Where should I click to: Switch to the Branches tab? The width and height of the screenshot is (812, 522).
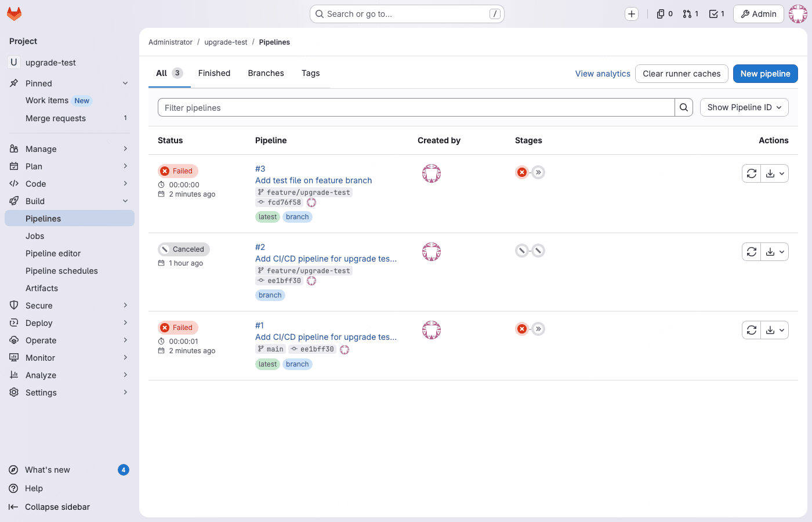[266, 73]
